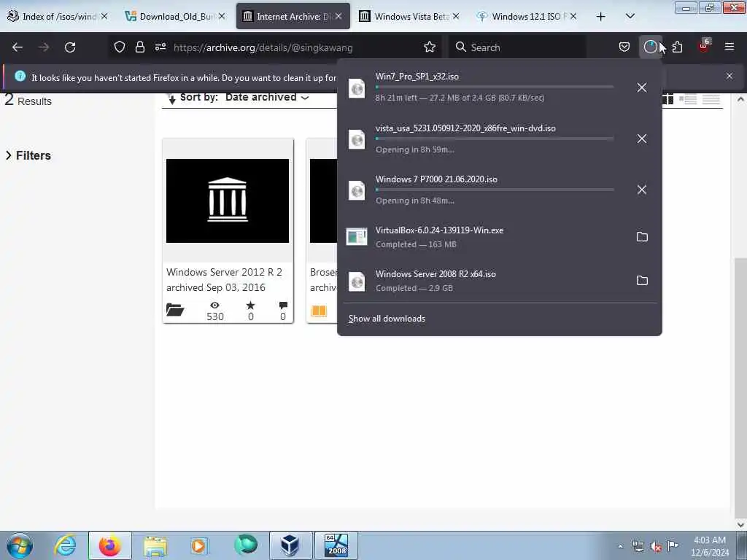
Task: Close the Internet Archive tab
Action: click(338, 16)
